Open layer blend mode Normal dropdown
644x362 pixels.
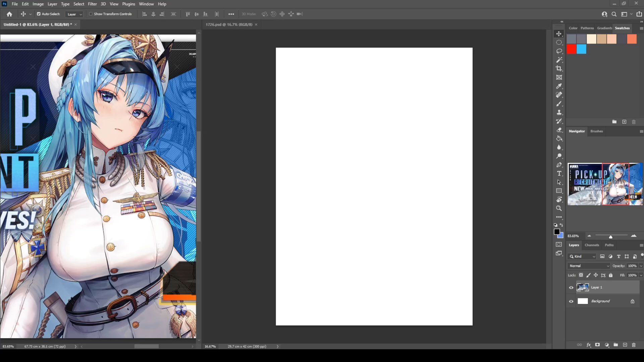pyautogui.click(x=589, y=266)
